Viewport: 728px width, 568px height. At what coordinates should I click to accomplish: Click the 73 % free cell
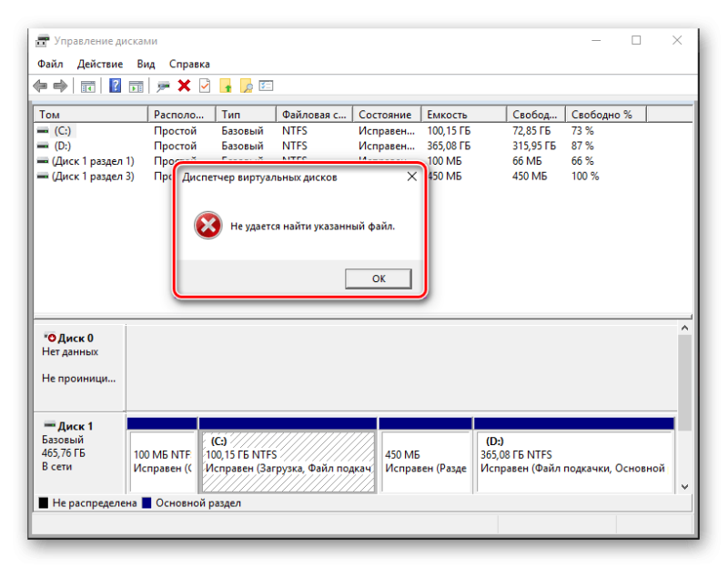[582, 131]
